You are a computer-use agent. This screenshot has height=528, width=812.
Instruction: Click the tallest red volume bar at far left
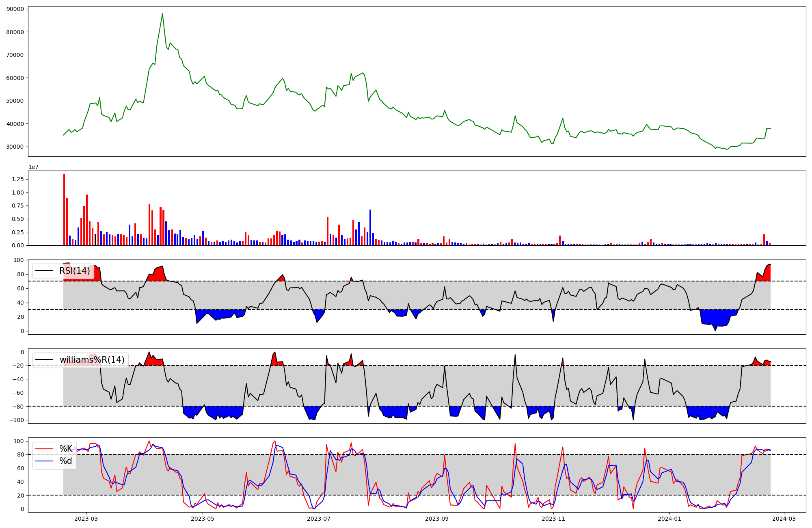pyautogui.click(x=64, y=209)
